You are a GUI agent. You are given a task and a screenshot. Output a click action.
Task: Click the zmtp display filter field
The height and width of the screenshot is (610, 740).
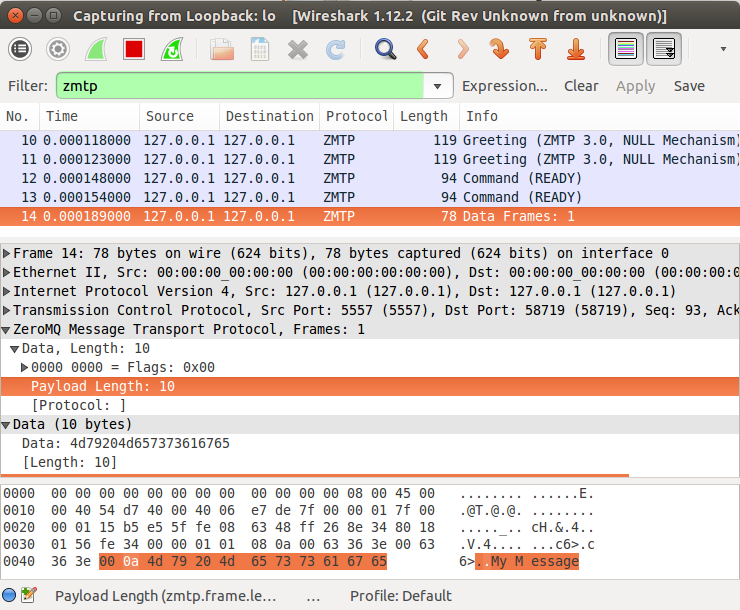click(x=240, y=86)
